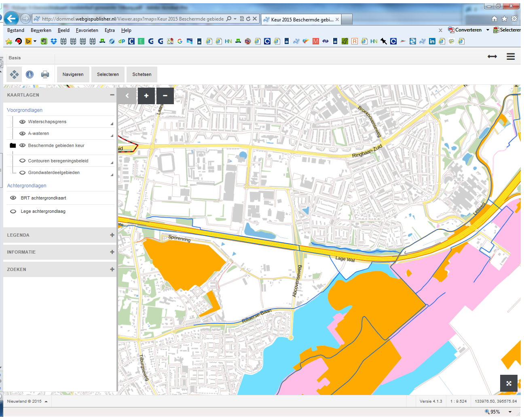Viewport: 524px width, 420px height.
Task: Show the Contouren beregeningsbeleid layer
Action: click(23, 161)
